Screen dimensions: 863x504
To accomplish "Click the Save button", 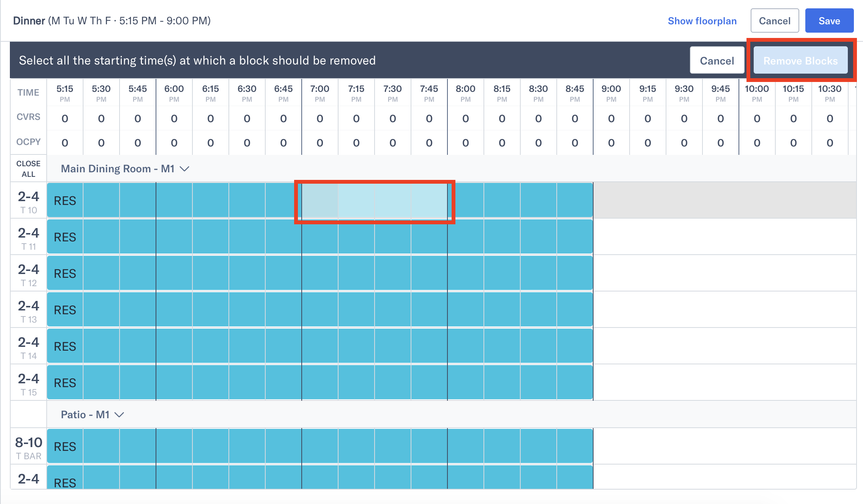I will (x=829, y=20).
